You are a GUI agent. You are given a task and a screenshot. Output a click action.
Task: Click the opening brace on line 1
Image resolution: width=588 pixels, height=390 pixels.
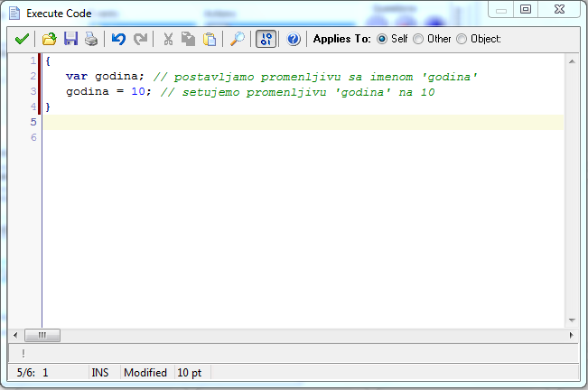click(x=48, y=61)
